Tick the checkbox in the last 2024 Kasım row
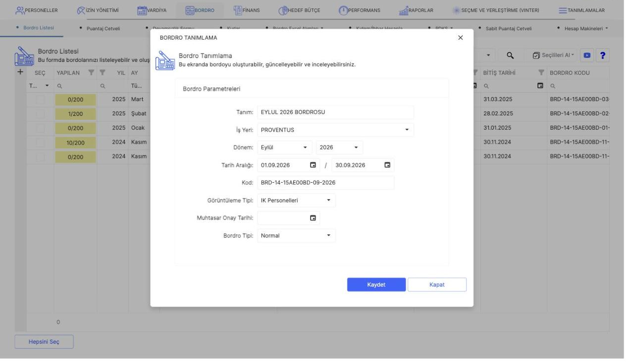629x364 pixels. [x=40, y=156]
